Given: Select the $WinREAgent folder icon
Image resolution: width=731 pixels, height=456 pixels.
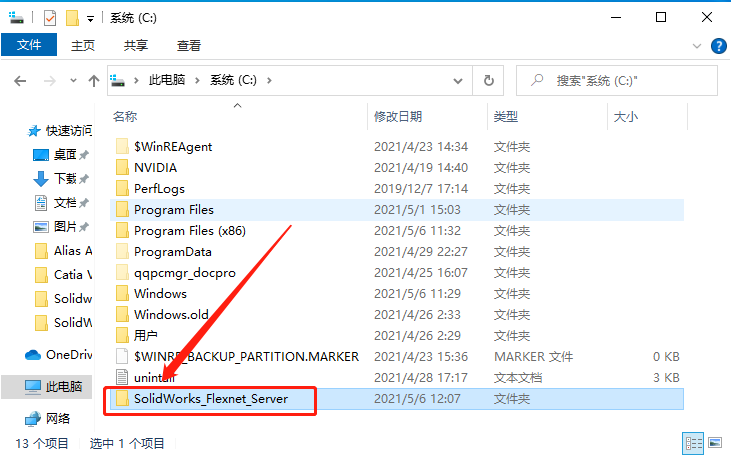Looking at the screenshot, I should pyautogui.click(x=122, y=146).
